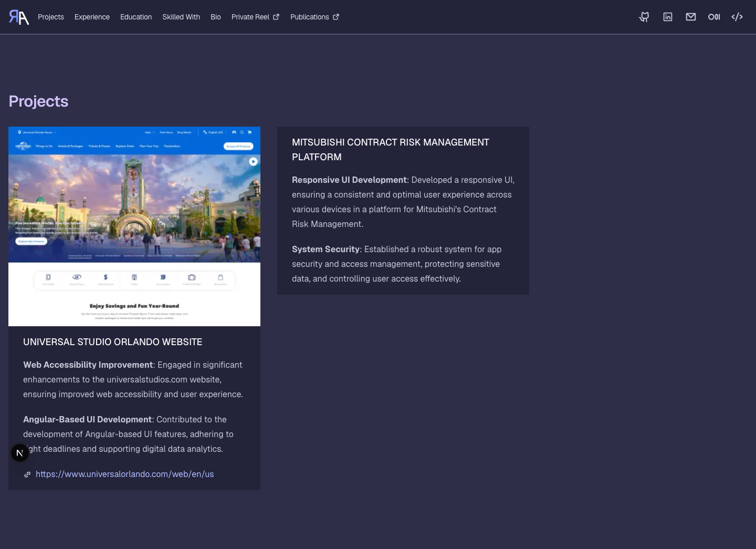Click the Universal Orlando website screenshot thumbnail
The image size is (756, 549).
[x=134, y=226]
